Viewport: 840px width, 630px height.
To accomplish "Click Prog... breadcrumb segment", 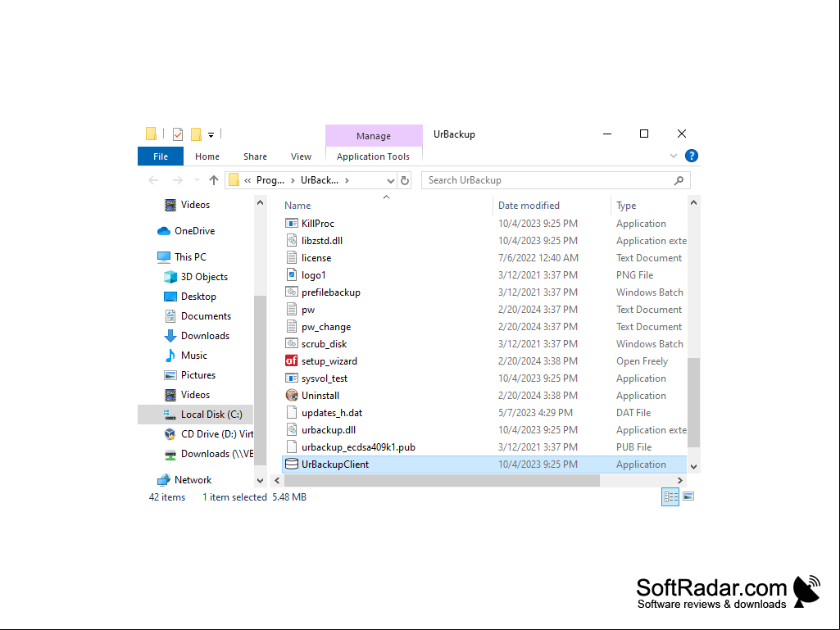I will pyautogui.click(x=270, y=180).
